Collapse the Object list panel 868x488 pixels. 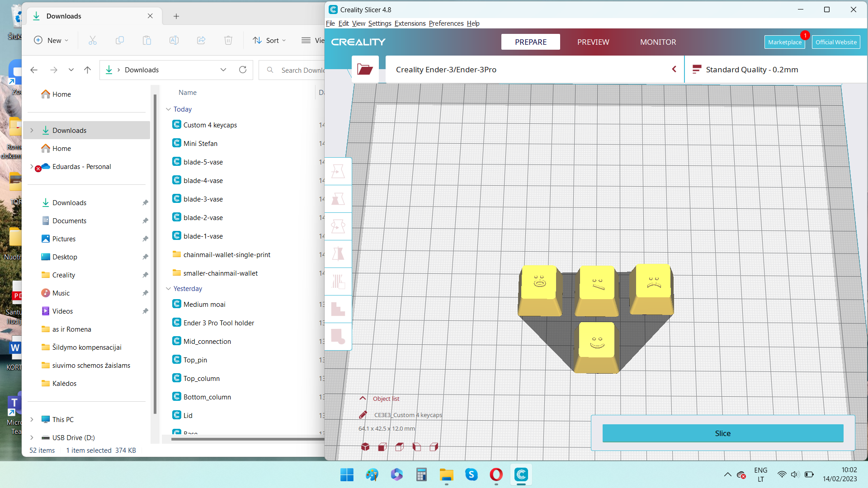pos(363,399)
